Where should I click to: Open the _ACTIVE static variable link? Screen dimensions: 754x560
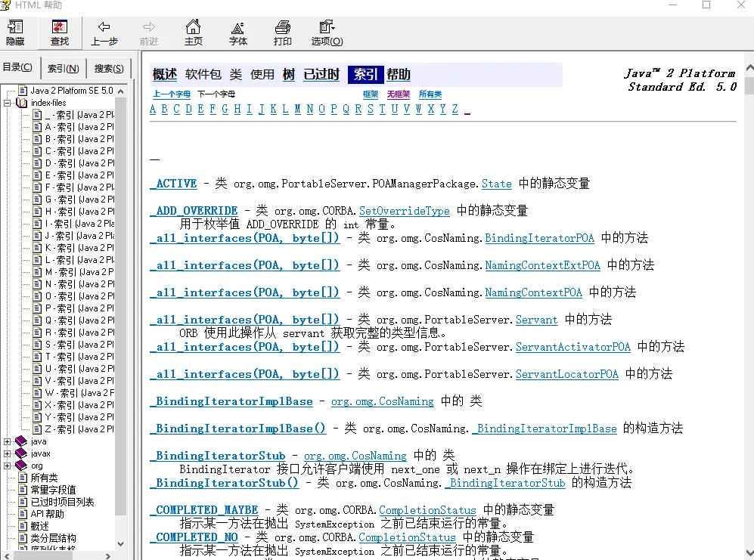[173, 184]
